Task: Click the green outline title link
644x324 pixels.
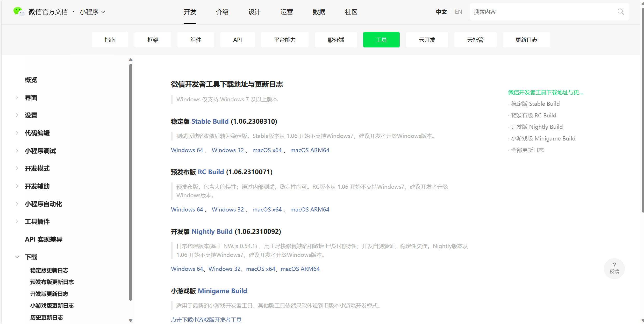Action: 546,92
